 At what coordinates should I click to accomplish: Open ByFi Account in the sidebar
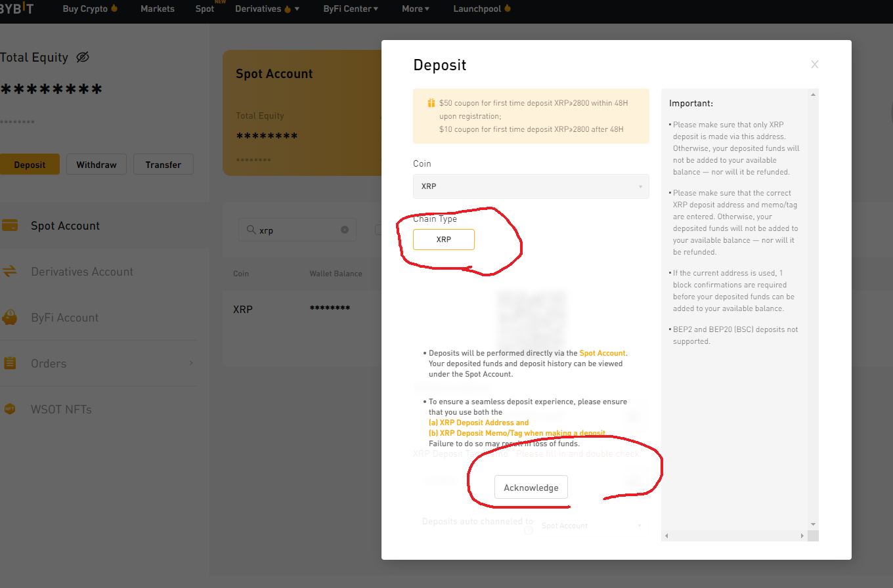pyautogui.click(x=64, y=318)
